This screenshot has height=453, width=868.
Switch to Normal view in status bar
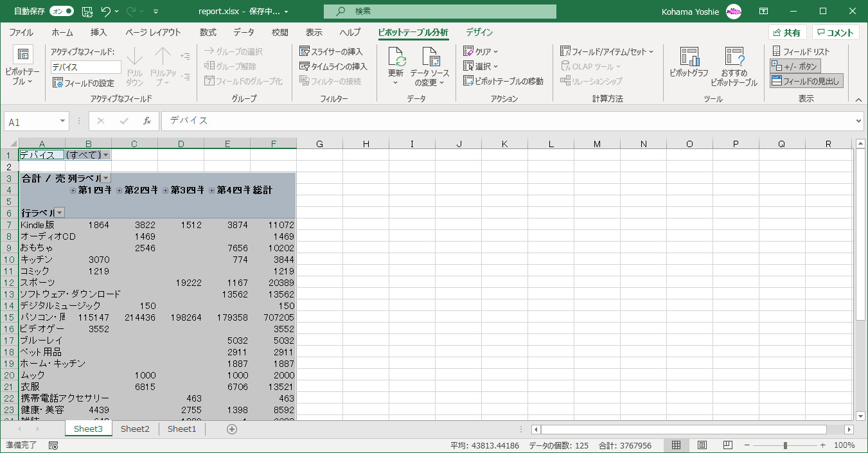tap(677, 445)
